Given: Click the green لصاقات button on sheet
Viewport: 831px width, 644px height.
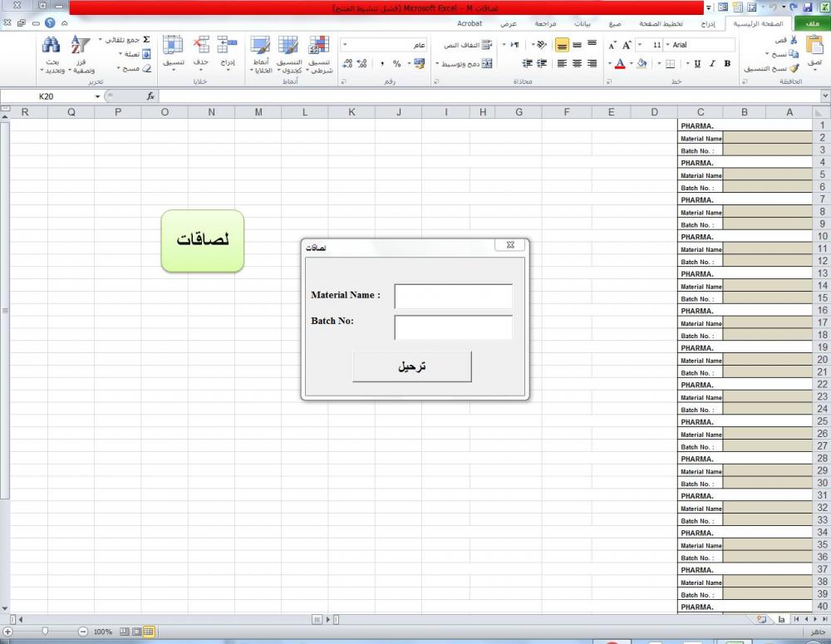Looking at the screenshot, I should 203,241.
